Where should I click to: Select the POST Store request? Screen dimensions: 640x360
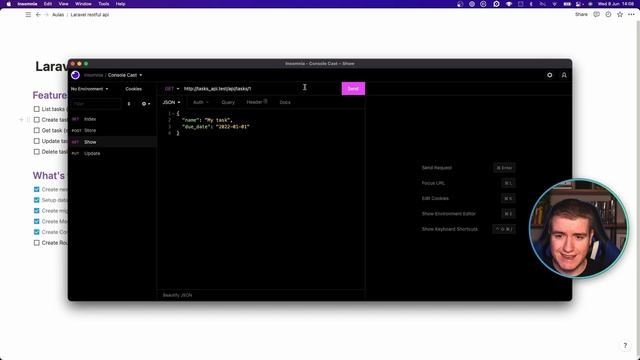(112, 131)
